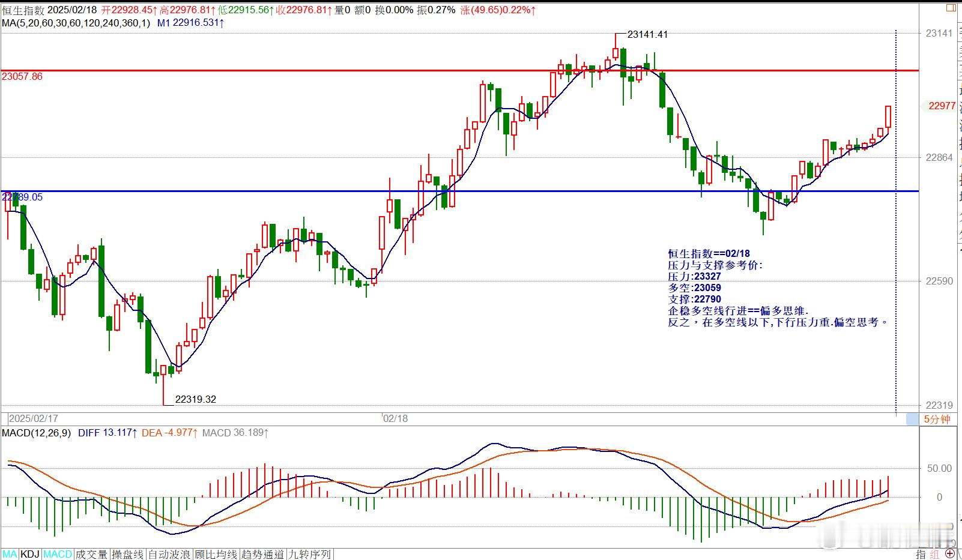The height and width of the screenshot is (560, 962).
Task: Click the MACD(12,26,9) parameters label
Action: pos(36,433)
